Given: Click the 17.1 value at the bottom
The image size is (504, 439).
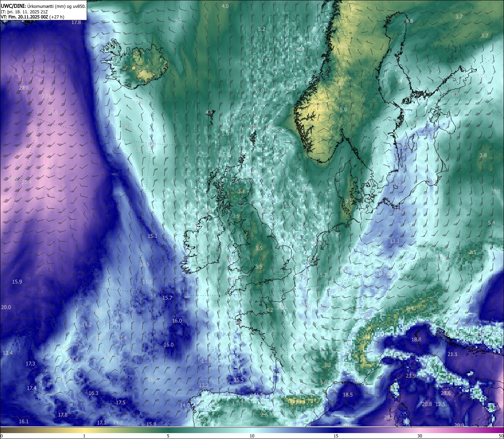Looking at the screenshot, I should click(102, 422).
